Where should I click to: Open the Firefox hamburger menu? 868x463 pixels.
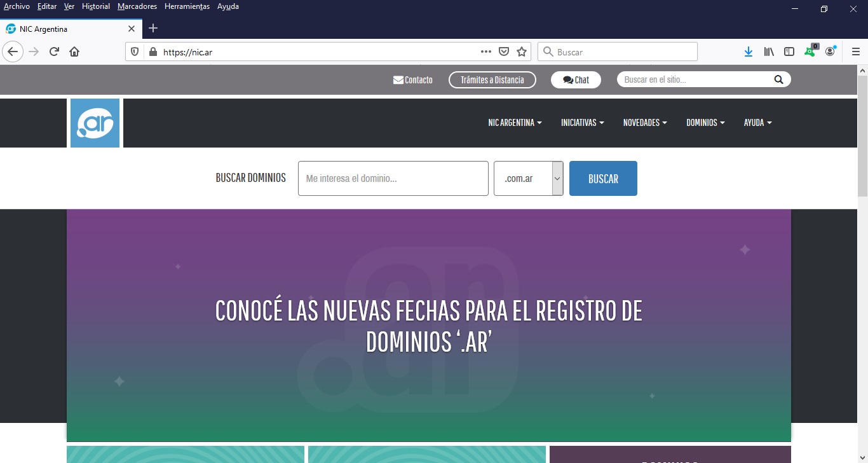(856, 52)
